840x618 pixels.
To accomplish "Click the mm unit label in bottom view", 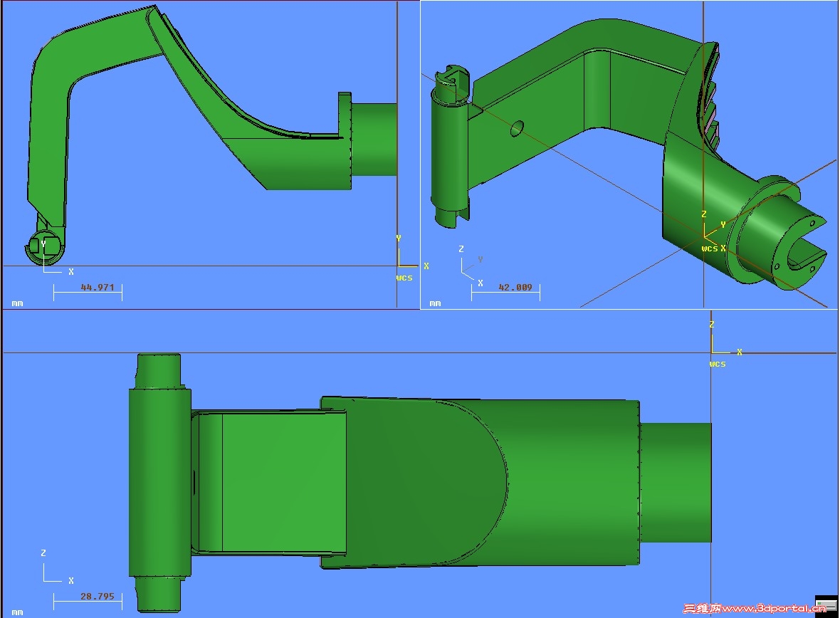I will point(18,612).
